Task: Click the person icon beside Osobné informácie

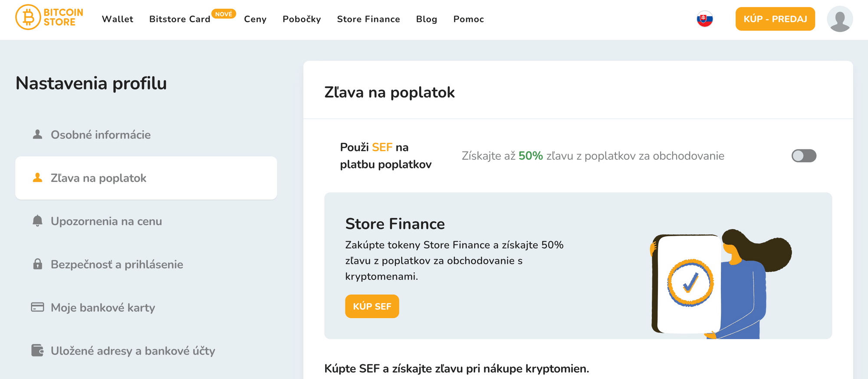Action: (x=37, y=135)
